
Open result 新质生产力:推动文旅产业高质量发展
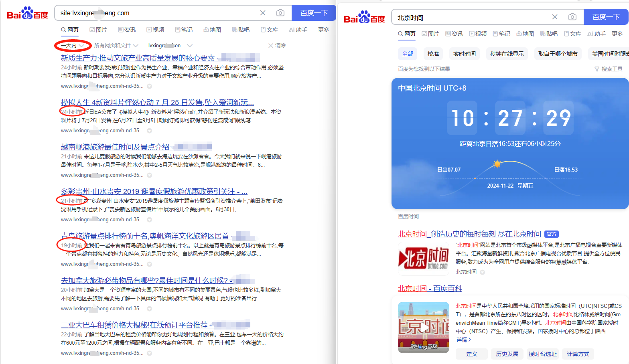click(x=140, y=58)
